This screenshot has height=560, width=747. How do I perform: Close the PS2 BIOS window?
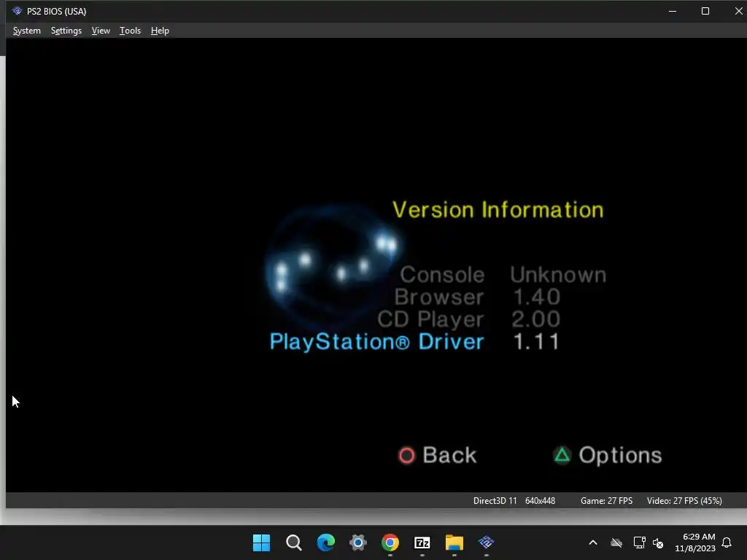pos(738,11)
